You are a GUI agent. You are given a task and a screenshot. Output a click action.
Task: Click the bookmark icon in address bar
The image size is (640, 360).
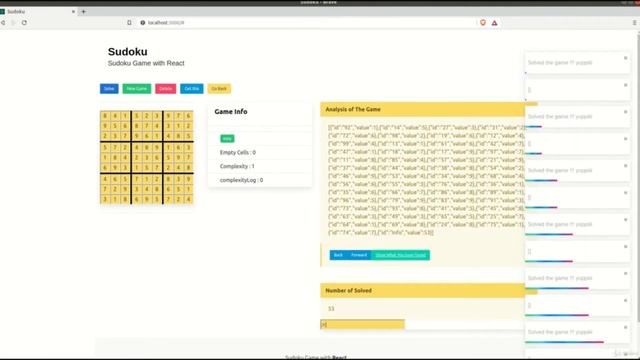coord(129,23)
